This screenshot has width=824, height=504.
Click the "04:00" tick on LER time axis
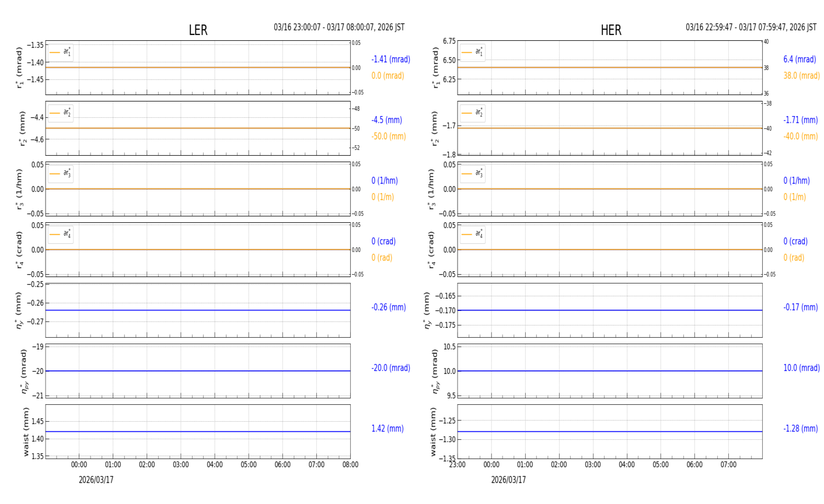coord(215,465)
